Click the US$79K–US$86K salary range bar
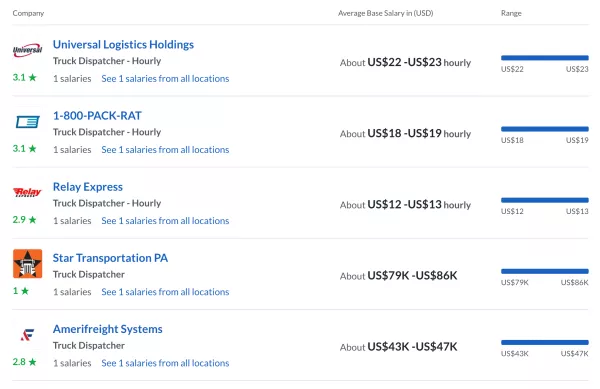 click(545, 271)
